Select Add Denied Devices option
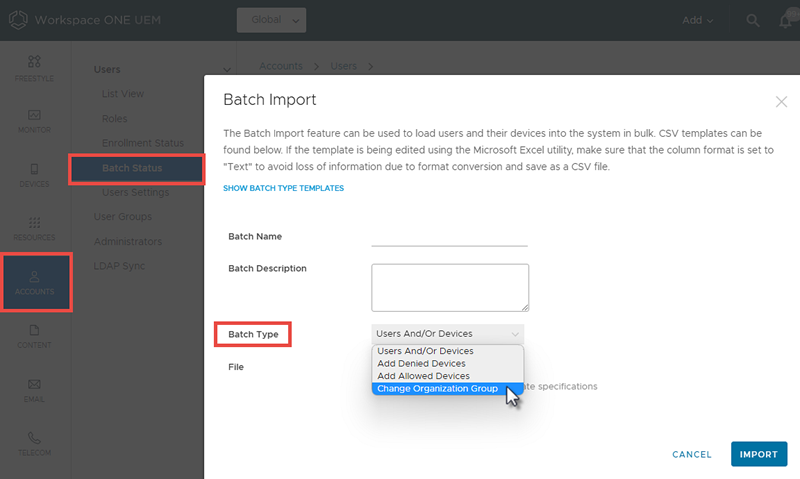The width and height of the screenshot is (800, 479). [x=447, y=363]
